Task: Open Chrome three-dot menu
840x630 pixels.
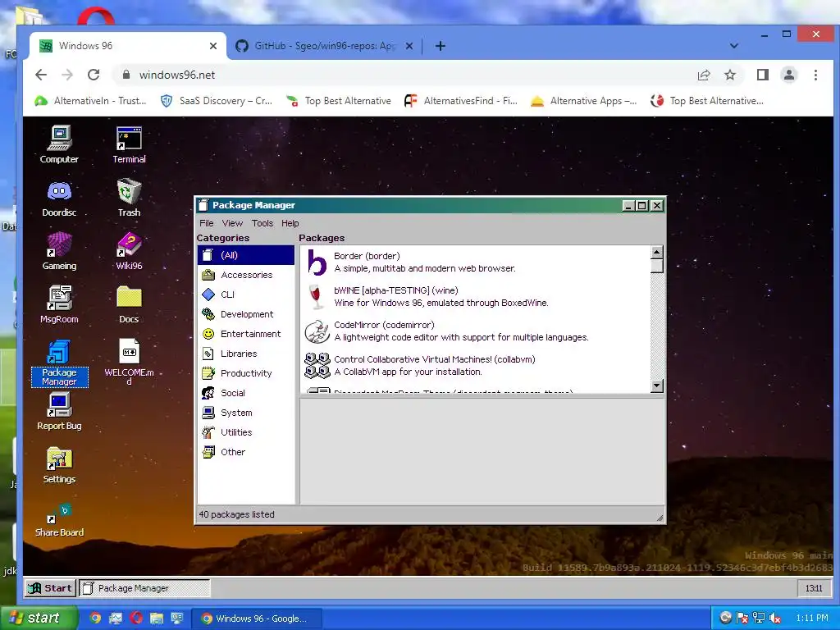Action: tap(815, 75)
